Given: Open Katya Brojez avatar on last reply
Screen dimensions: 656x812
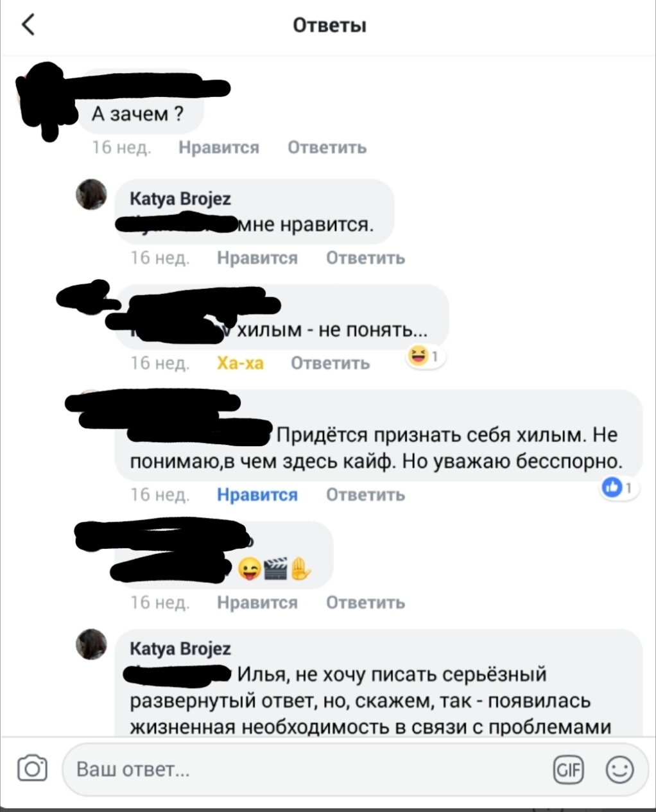Looking at the screenshot, I should click(x=91, y=644).
